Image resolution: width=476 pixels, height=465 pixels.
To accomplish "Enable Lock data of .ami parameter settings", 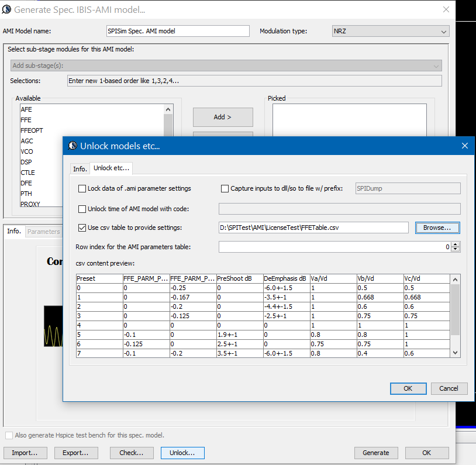I will tap(82, 188).
